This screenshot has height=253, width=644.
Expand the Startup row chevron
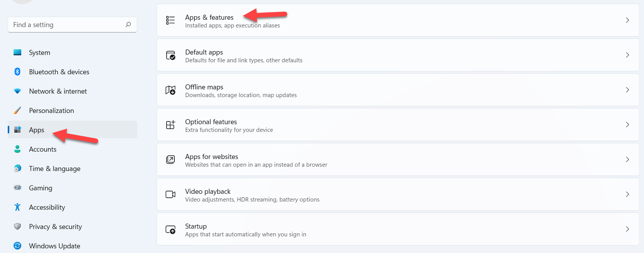pos(627,229)
